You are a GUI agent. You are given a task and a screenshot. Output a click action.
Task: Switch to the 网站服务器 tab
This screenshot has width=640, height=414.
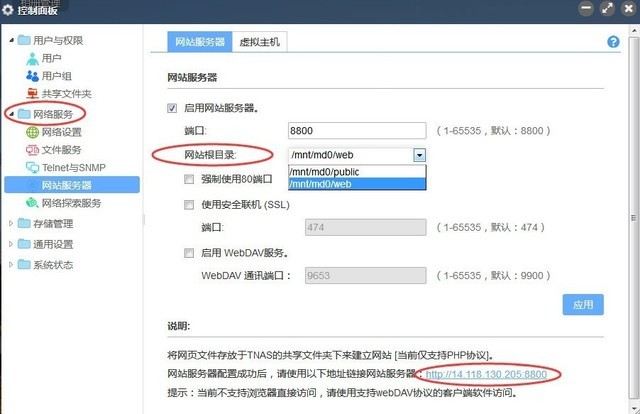click(200, 42)
